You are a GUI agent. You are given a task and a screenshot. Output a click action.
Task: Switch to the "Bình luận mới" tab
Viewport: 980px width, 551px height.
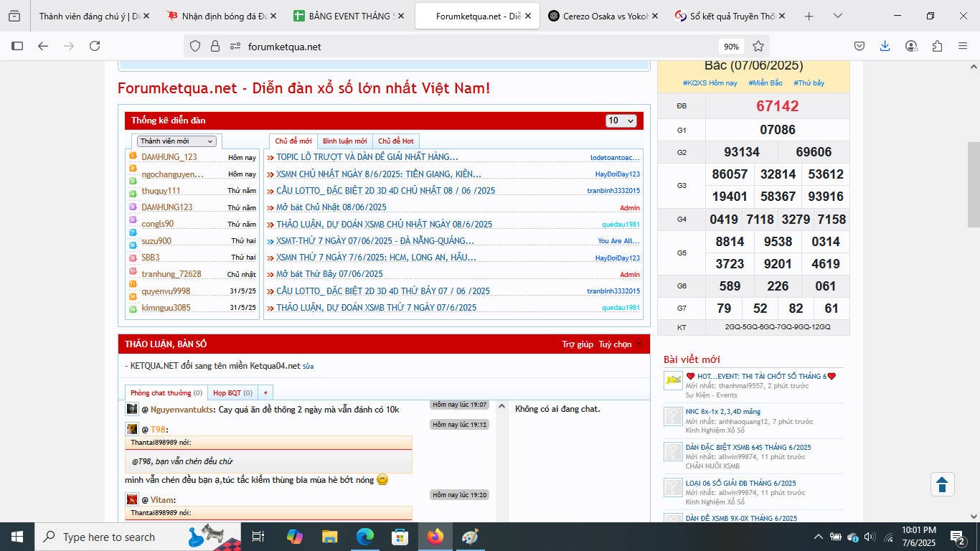point(344,141)
